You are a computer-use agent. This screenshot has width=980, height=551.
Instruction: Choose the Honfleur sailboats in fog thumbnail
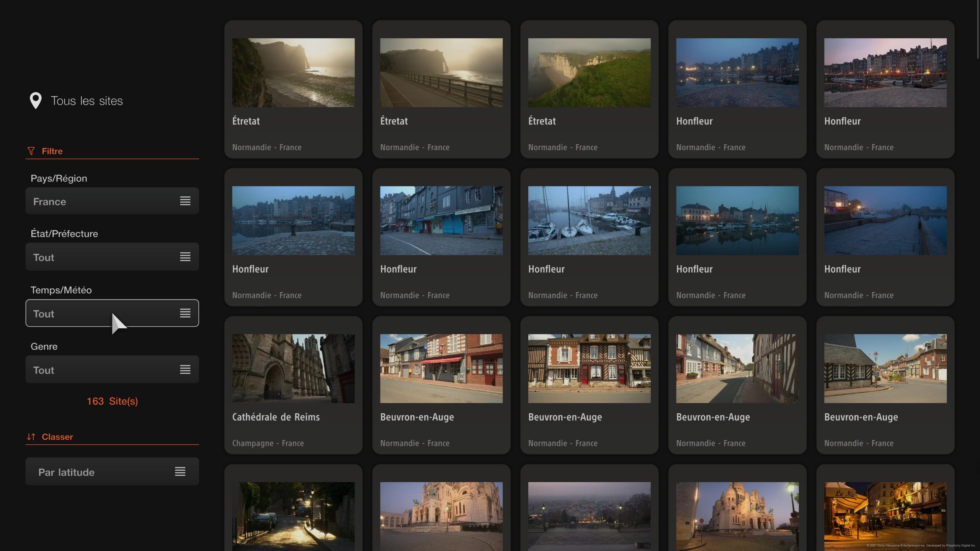(x=590, y=220)
